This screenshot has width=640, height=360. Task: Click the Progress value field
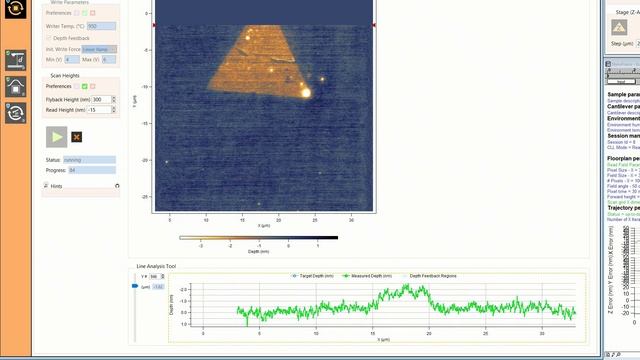pos(92,170)
